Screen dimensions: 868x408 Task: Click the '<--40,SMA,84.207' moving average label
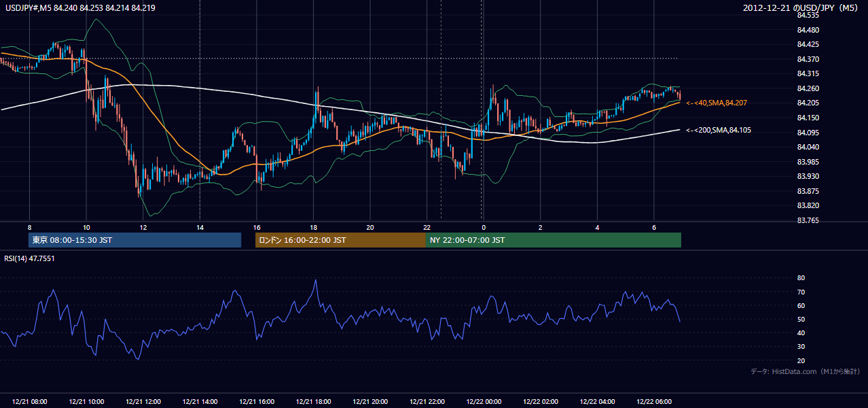(718, 103)
